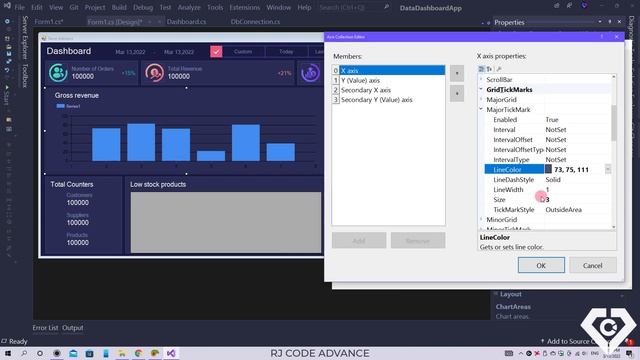Select the Gross revenue chart on the form
This screenshot has width=640, height=360.
184,131
